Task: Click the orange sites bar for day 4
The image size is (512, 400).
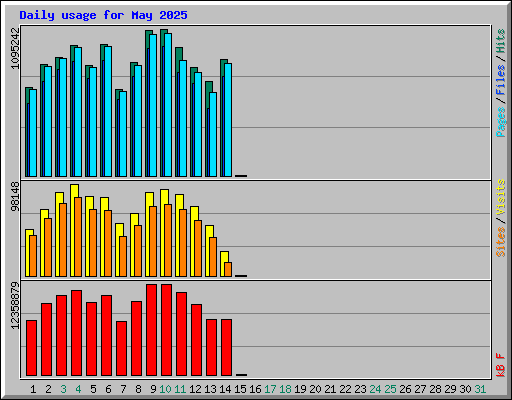Action: coord(78,237)
